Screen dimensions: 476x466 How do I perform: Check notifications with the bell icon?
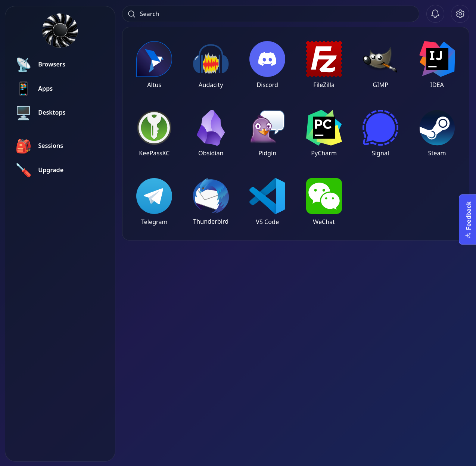click(435, 14)
